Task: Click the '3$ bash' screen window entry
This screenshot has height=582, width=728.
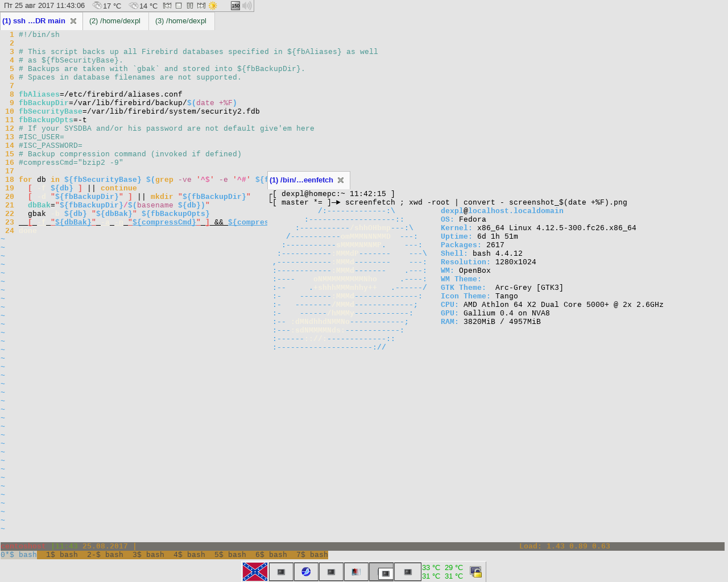Action: pyautogui.click(x=148, y=555)
